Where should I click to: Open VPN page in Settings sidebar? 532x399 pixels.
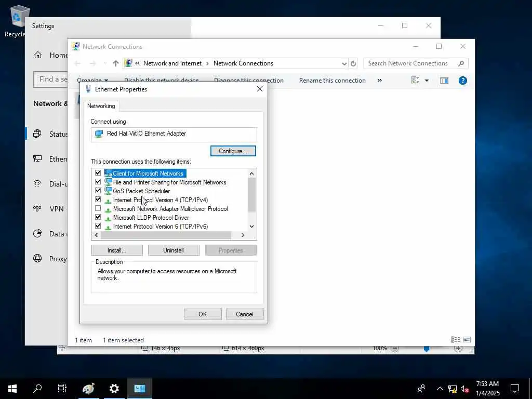point(48,209)
